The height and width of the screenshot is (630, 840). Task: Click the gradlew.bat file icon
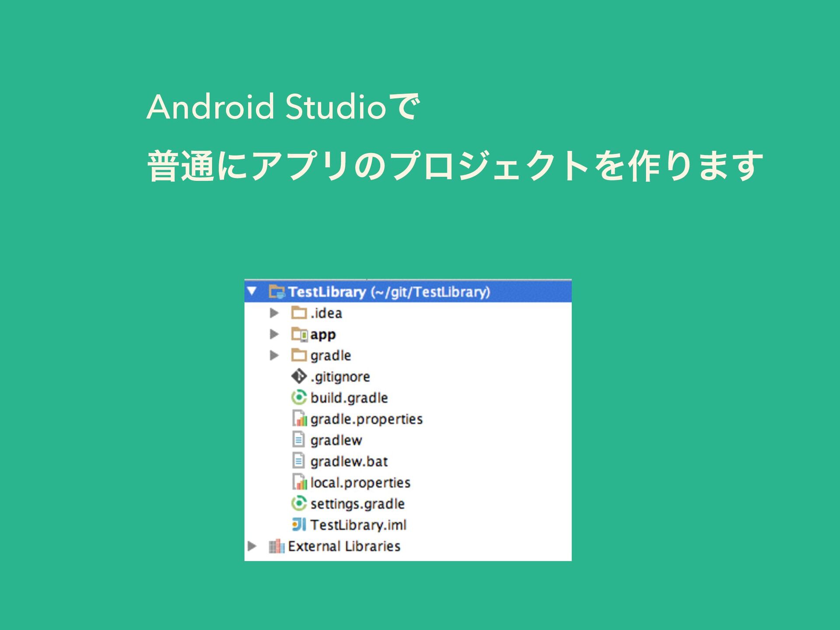[298, 460]
